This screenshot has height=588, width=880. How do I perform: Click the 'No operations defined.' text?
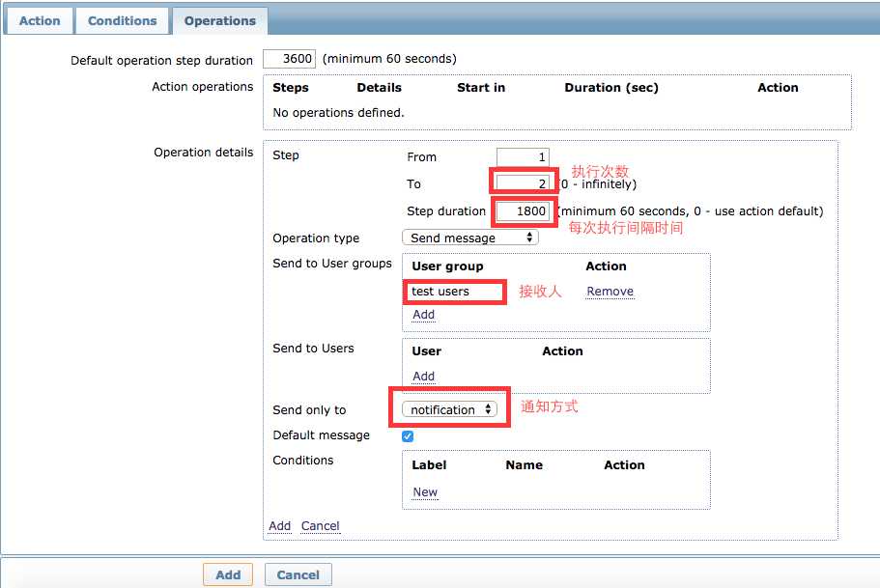click(x=338, y=112)
